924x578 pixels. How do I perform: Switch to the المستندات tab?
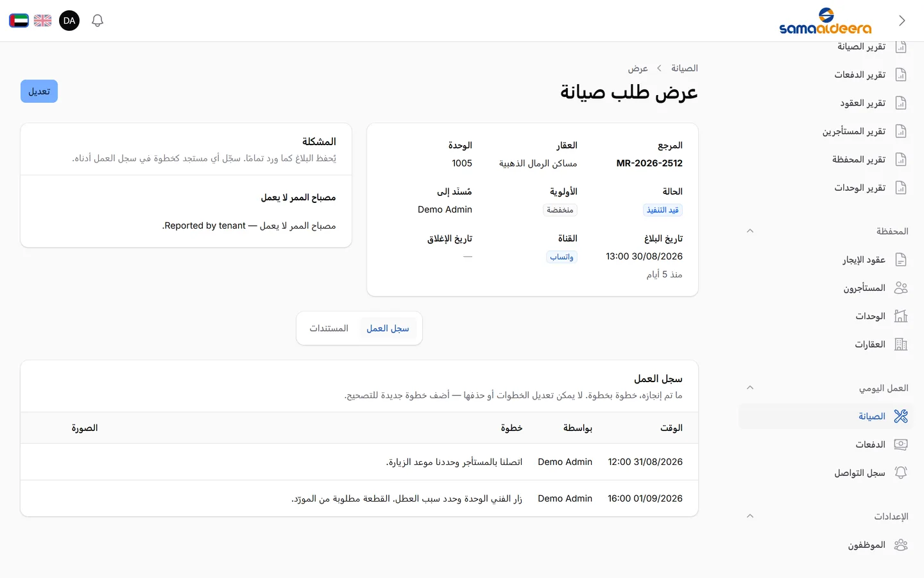329,328
